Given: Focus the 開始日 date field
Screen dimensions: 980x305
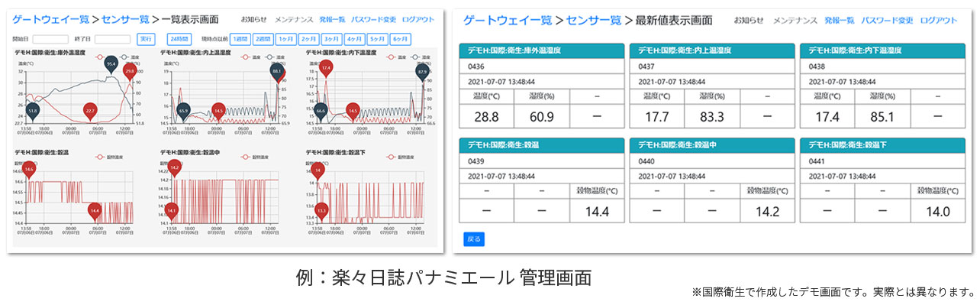Looking at the screenshot, I should pos(50,38).
